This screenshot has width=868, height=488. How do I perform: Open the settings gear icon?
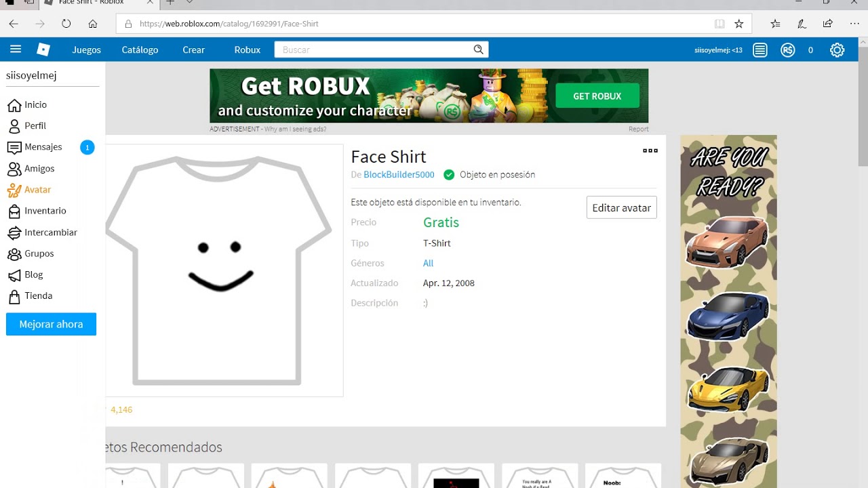pos(837,49)
